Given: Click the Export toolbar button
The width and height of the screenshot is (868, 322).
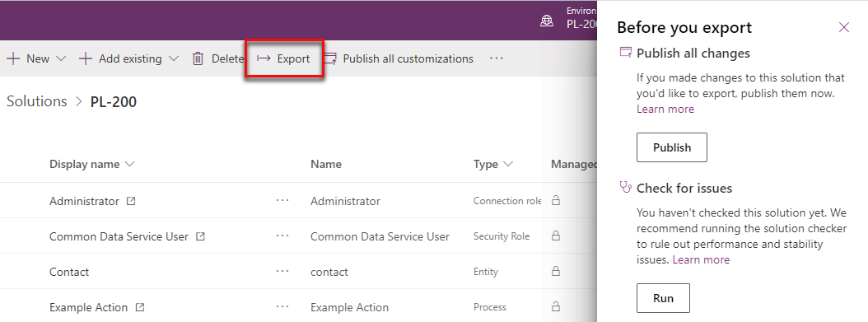Looking at the screenshot, I should tap(283, 58).
